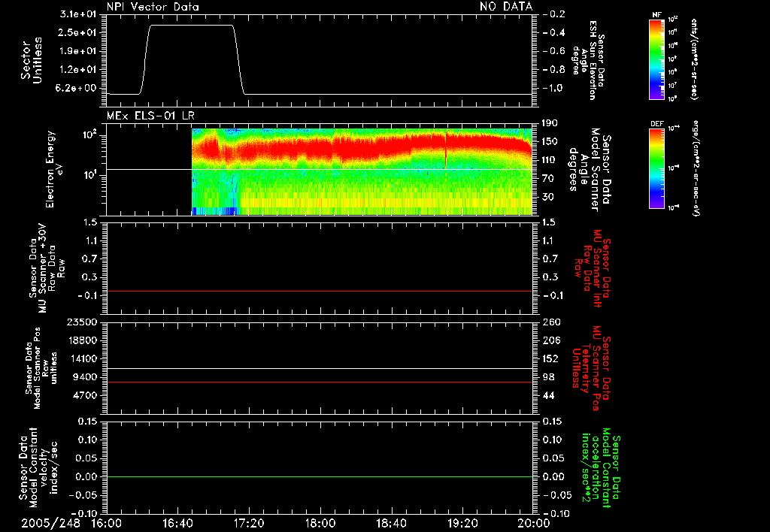Click the white line in Scanner Pos panel
The height and width of the screenshot is (532, 770).
tap(320, 369)
